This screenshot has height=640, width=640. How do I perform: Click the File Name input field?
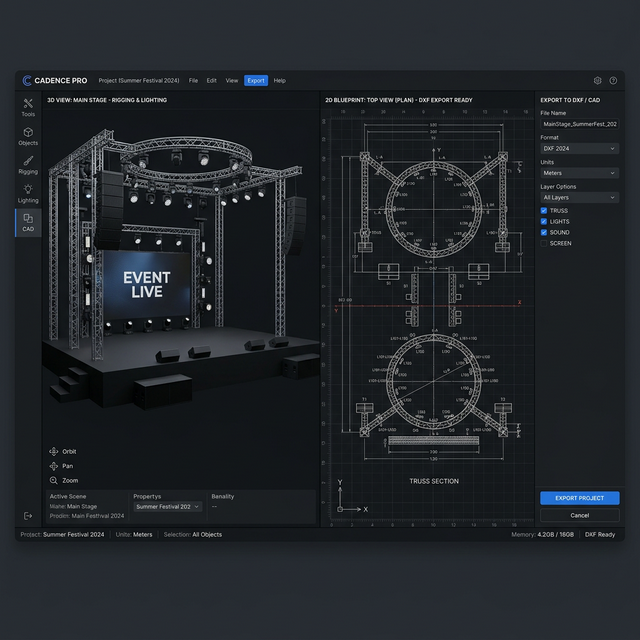(x=579, y=124)
